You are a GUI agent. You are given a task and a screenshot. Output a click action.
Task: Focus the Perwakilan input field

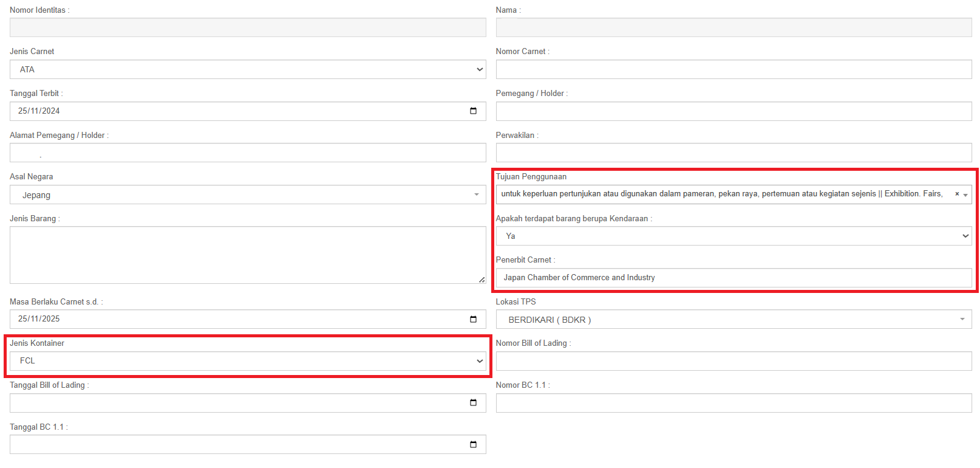733,153
